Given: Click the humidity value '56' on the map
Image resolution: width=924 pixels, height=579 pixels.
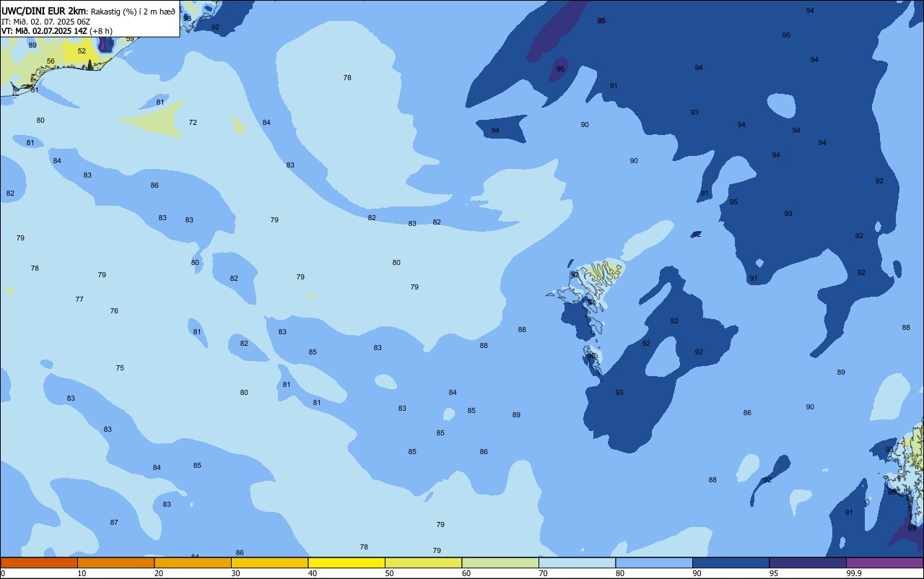Looking at the screenshot, I should pyautogui.click(x=51, y=61).
